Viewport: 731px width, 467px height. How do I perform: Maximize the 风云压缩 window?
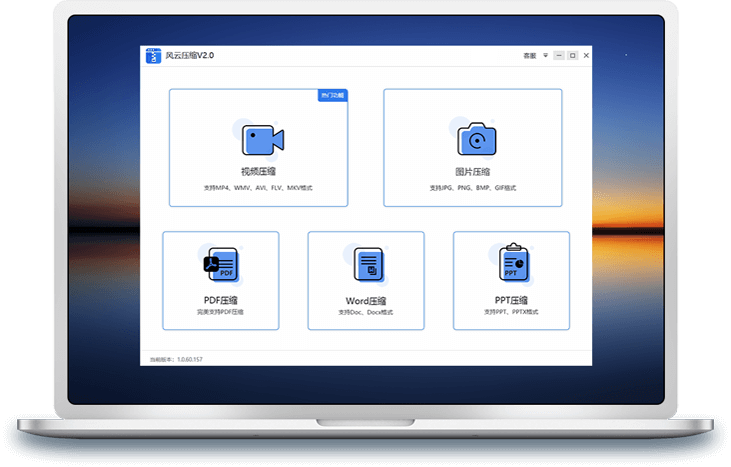tap(572, 56)
